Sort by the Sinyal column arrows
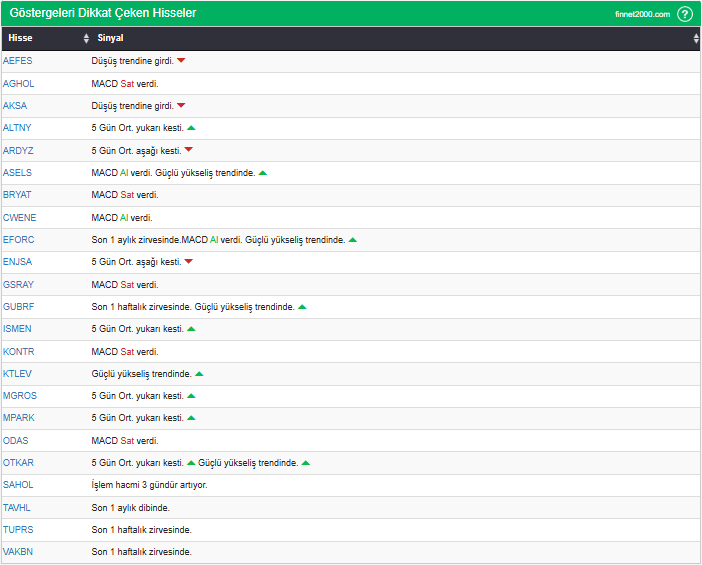 tap(696, 39)
